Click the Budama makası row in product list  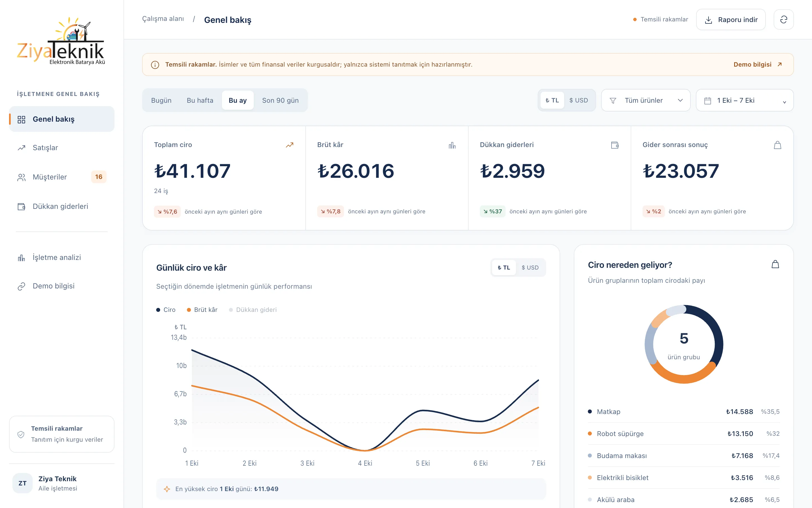tap(683, 456)
